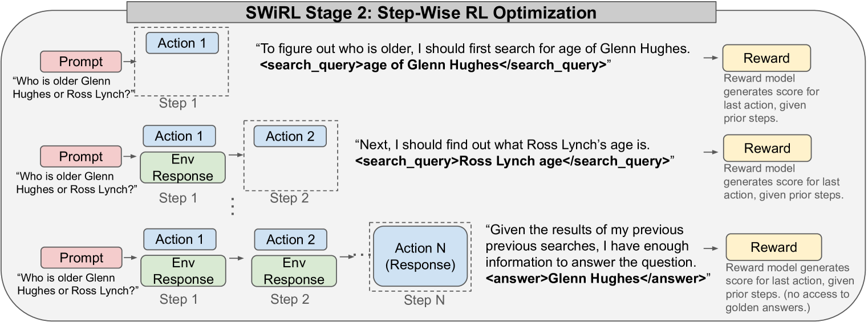
Task: Click the "Step N" label
Action: 423,300
